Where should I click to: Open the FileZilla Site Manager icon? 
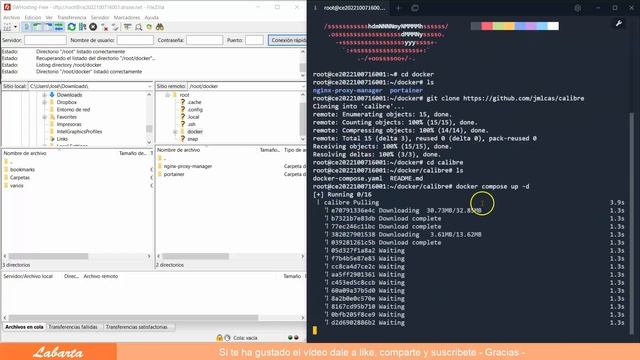(x=7, y=27)
